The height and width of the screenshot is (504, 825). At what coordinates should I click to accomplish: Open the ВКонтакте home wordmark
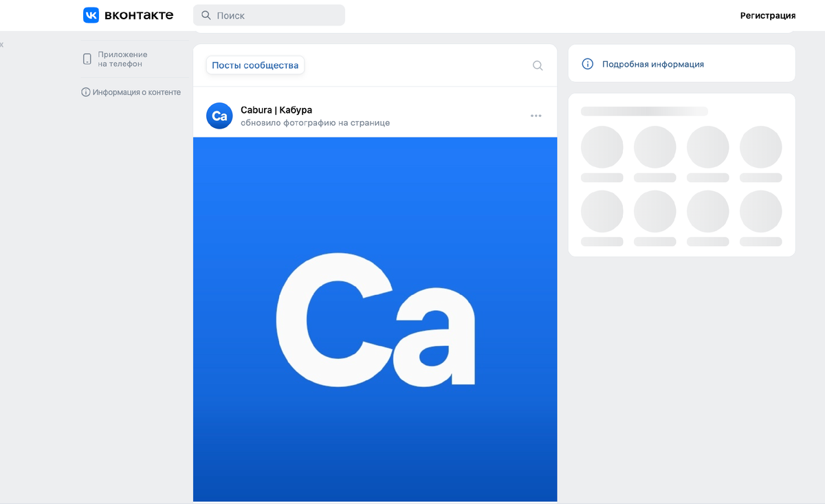click(x=139, y=15)
